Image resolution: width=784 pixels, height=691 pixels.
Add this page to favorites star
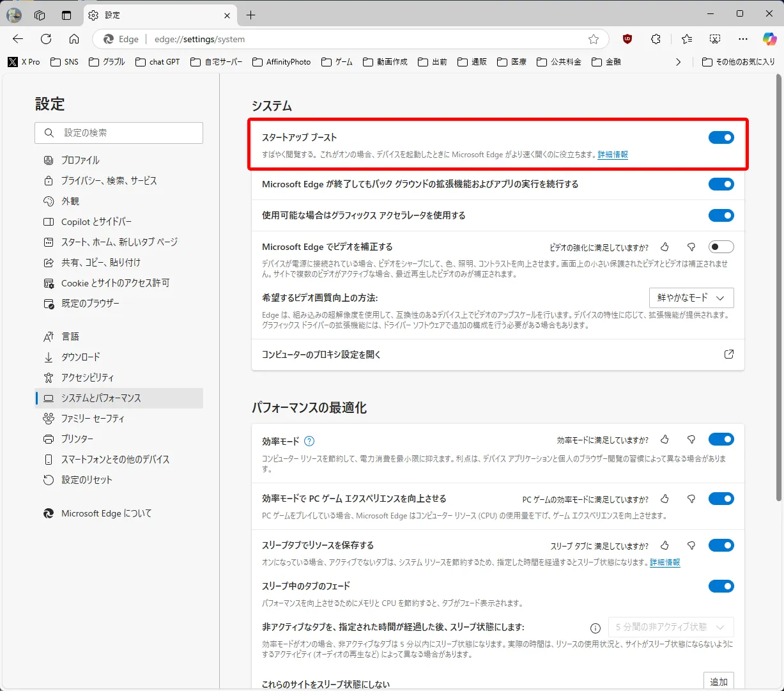[x=594, y=39]
